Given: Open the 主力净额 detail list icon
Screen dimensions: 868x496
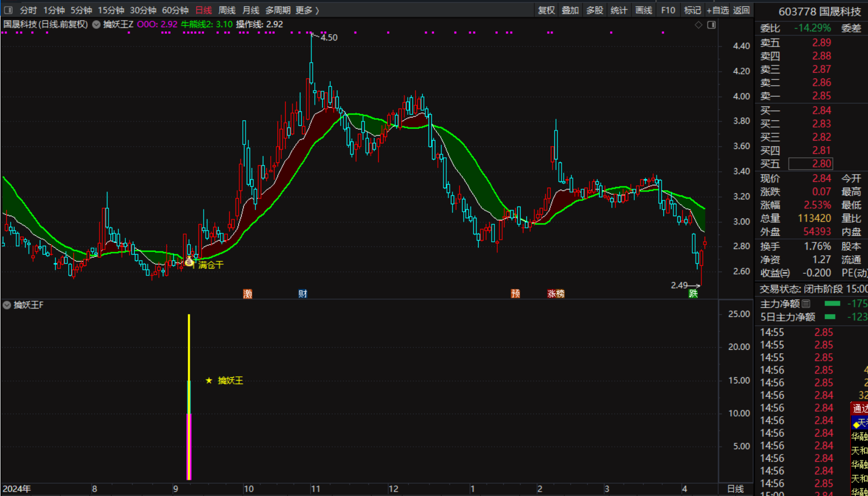Looking at the screenshot, I should [806, 303].
